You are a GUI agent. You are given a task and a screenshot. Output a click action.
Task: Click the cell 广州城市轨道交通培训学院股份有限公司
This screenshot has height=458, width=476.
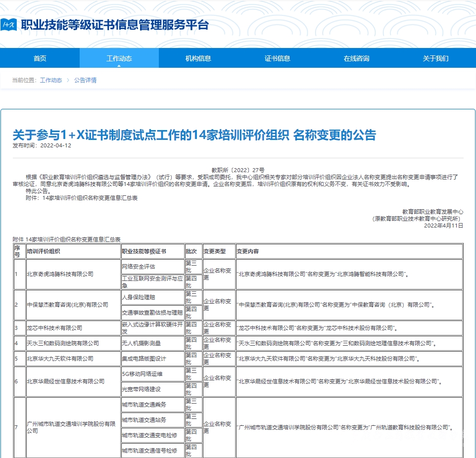point(73,427)
